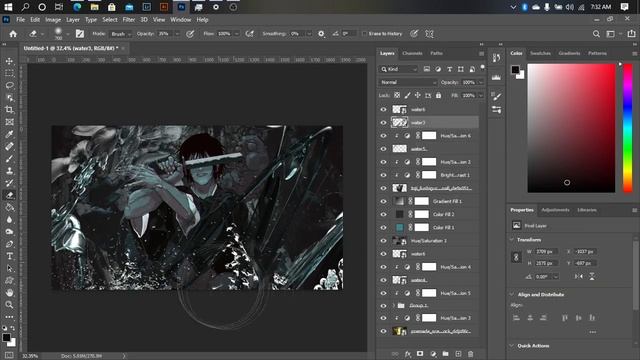
Task: Select the Lasso tool
Action: coord(9,85)
